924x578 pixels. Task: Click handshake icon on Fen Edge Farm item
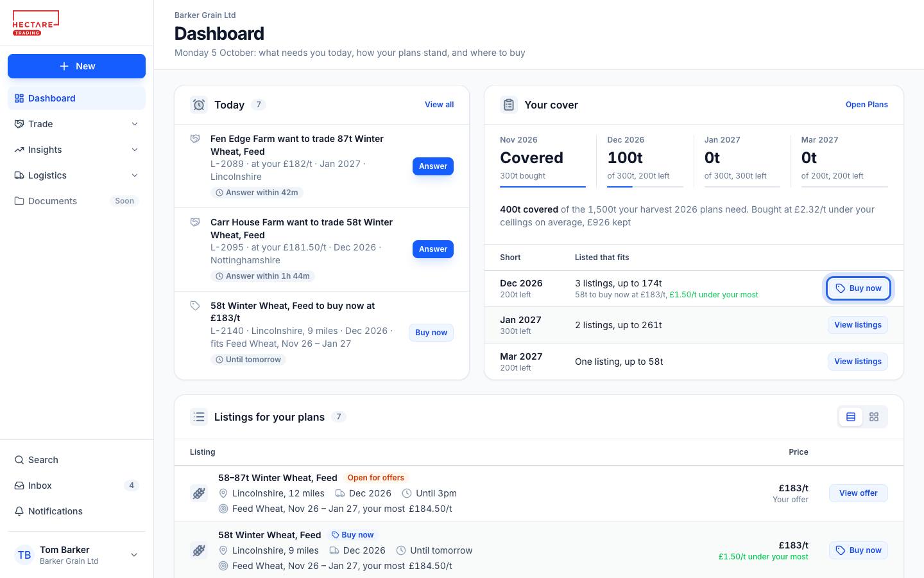[x=195, y=139]
